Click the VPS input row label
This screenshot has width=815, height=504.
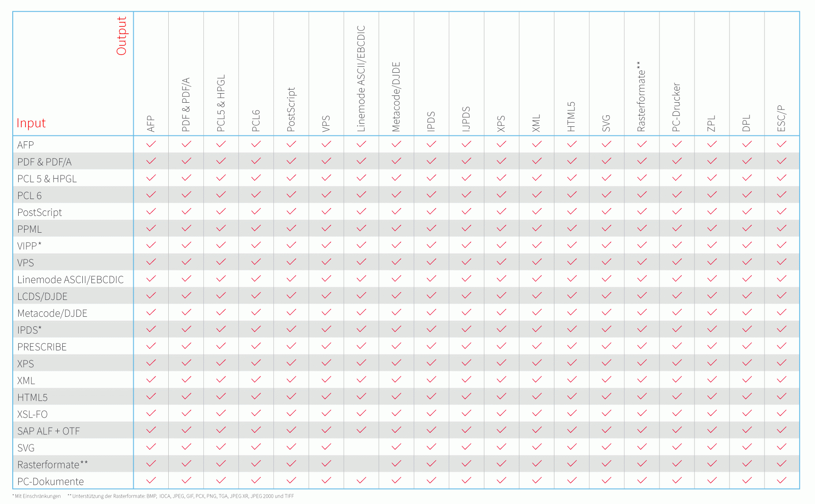(x=25, y=263)
